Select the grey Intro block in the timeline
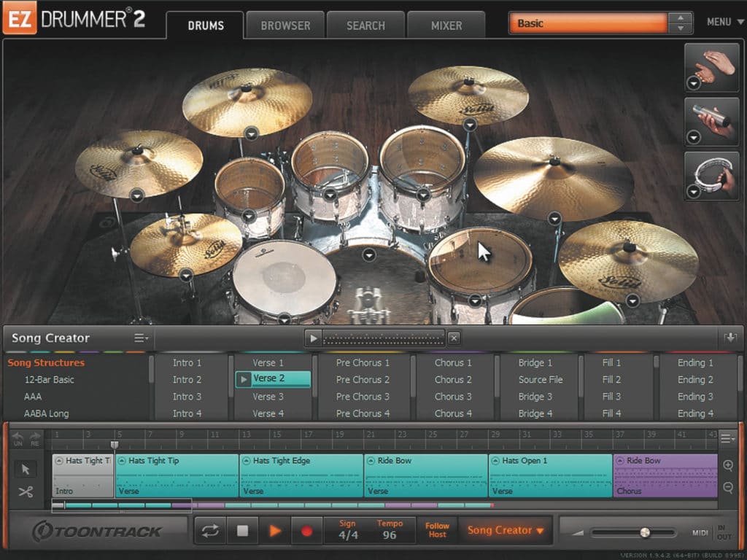747x560 pixels. (83, 475)
